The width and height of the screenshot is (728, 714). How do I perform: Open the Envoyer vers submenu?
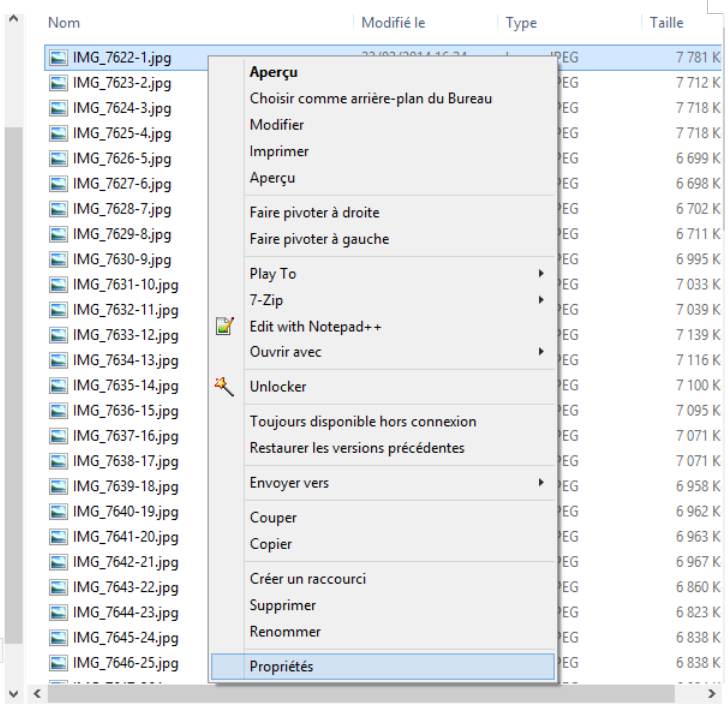541,483
